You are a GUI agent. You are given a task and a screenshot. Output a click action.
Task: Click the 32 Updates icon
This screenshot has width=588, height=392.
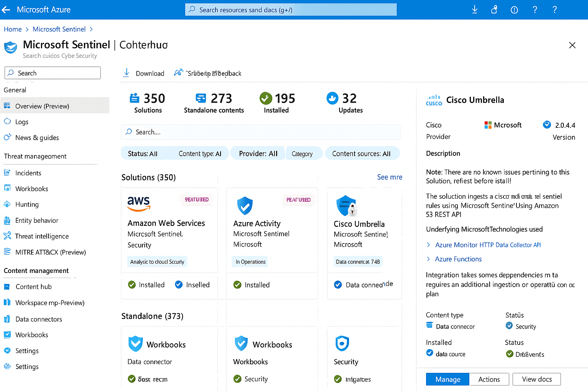[332, 98]
